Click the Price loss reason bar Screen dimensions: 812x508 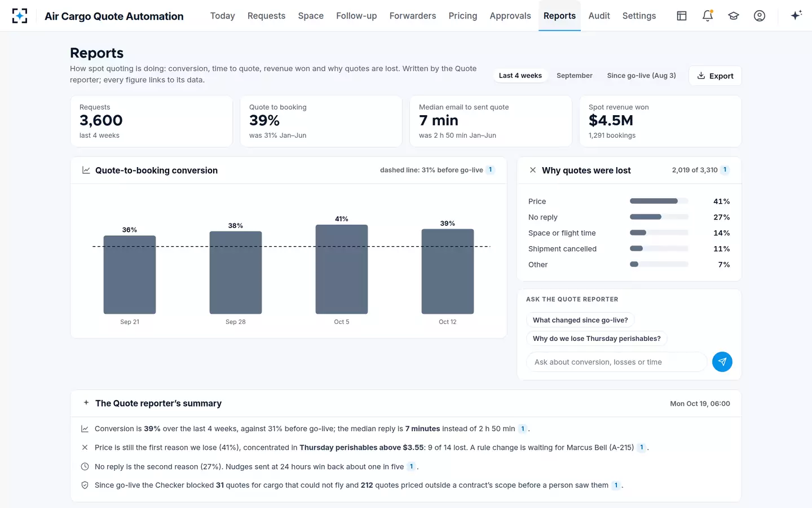click(659, 202)
